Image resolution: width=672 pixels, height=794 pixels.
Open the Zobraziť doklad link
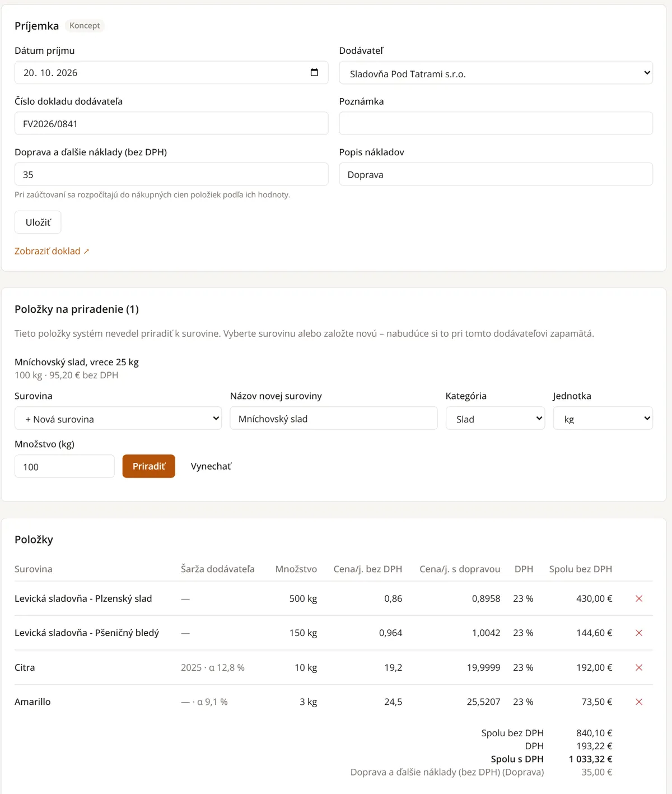tap(52, 251)
